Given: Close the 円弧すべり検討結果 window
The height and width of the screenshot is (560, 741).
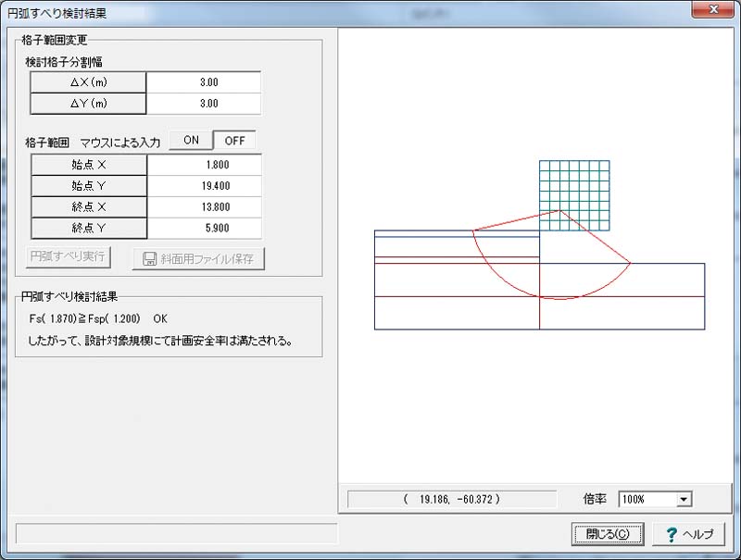Looking at the screenshot, I should (713, 9).
